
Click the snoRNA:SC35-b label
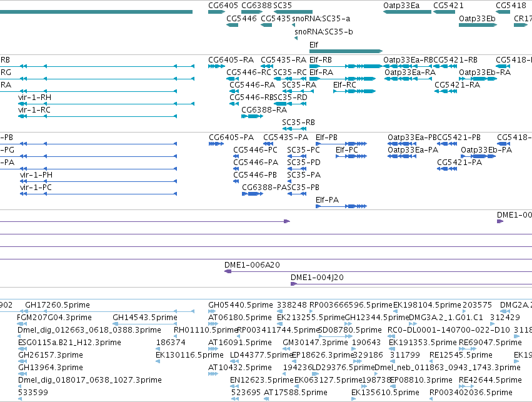click(324, 31)
